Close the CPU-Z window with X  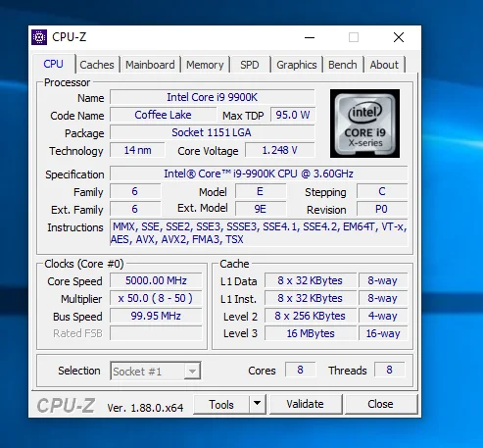click(x=399, y=37)
